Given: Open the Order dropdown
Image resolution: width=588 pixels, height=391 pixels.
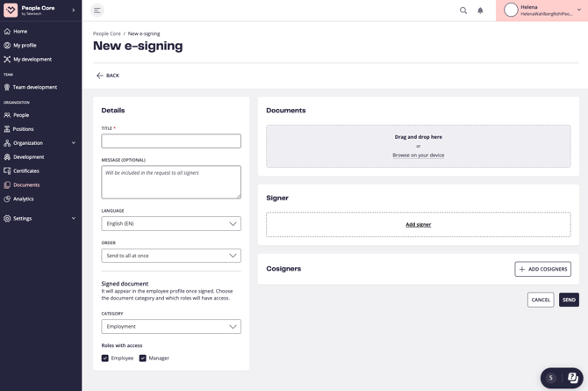Looking at the screenshot, I should point(171,256).
